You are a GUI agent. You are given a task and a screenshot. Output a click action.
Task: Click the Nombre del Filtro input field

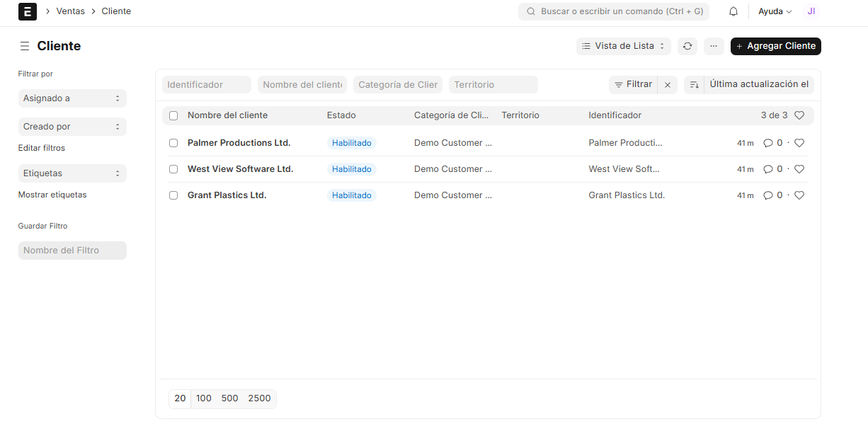coord(72,251)
